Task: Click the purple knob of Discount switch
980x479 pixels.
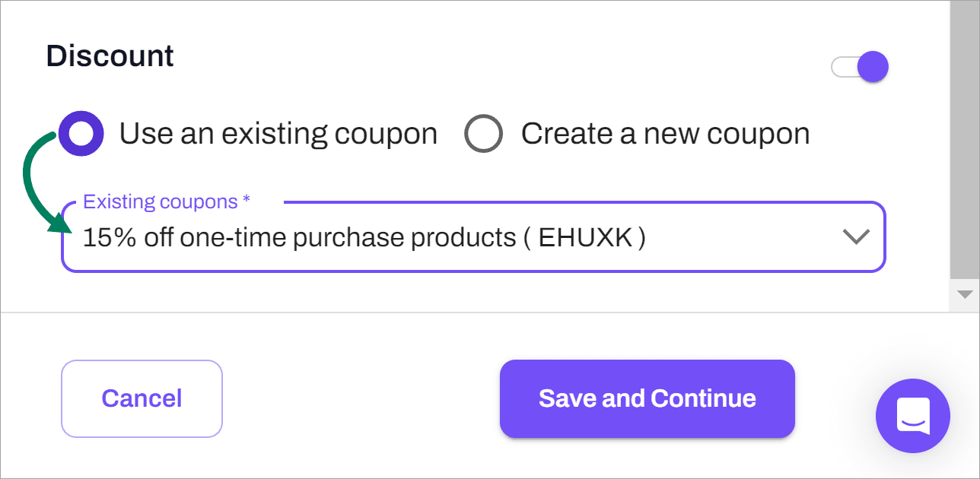Action: pos(872,67)
